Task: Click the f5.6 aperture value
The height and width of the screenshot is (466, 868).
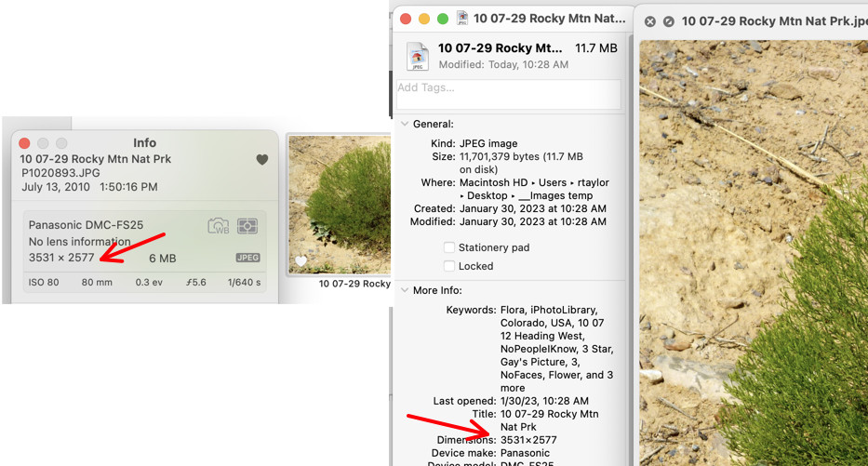Action: coord(196,282)
